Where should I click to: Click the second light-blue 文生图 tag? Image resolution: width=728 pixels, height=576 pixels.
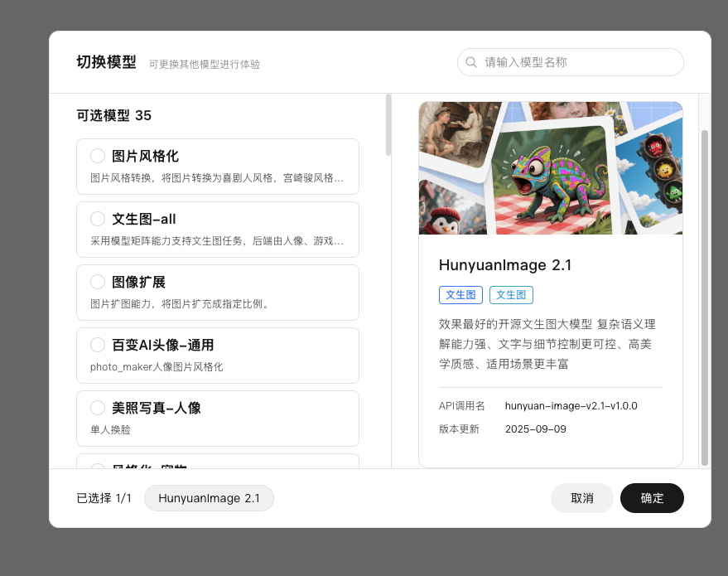click(x=511, y=295)
